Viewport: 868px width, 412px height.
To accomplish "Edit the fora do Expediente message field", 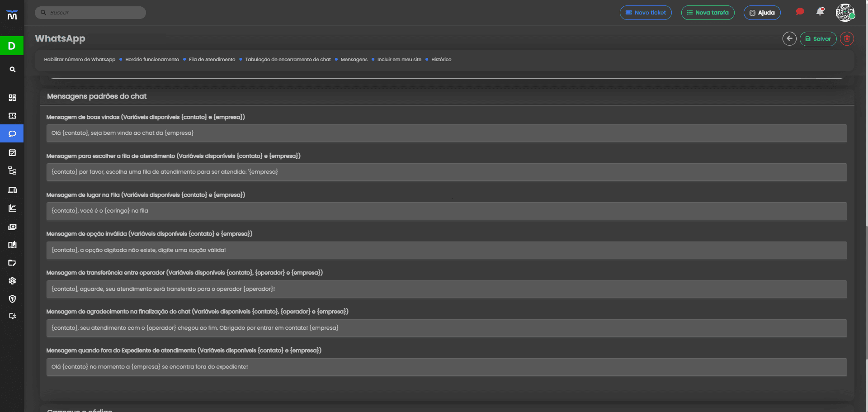I will pos(447,367).
